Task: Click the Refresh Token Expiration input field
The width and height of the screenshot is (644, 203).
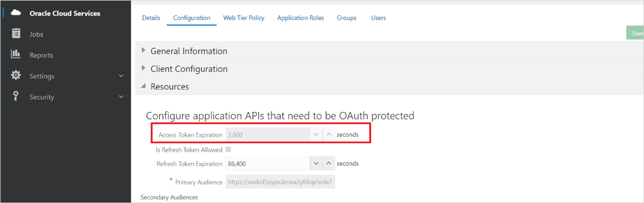Action: pos(268,164)
